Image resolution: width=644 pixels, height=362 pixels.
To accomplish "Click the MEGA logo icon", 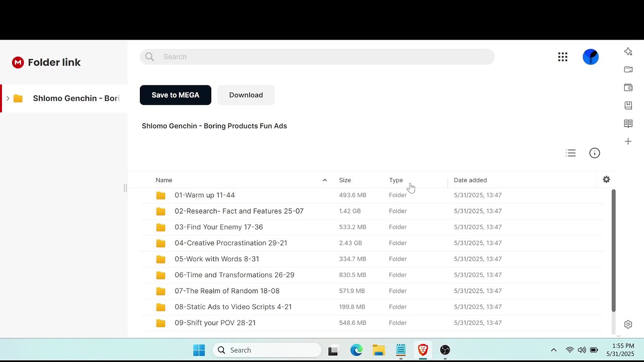I will pyautogui.click(x=18, y=62).
